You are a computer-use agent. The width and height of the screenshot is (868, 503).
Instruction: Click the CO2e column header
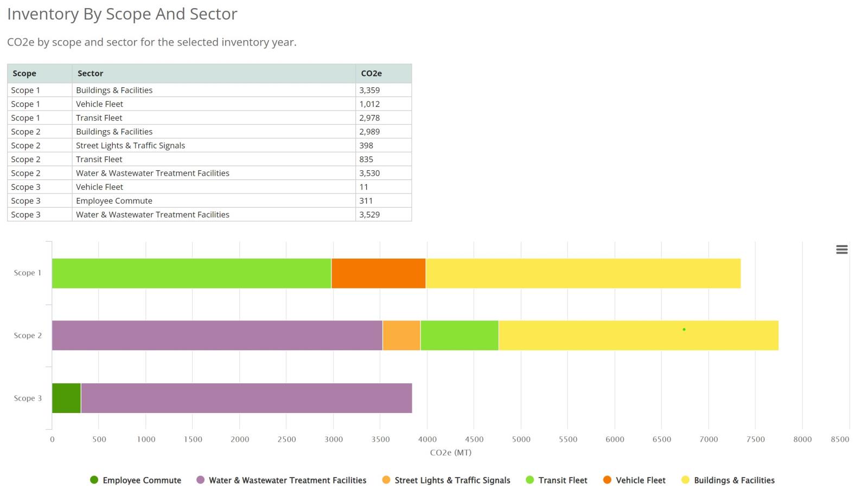[384, 73]
